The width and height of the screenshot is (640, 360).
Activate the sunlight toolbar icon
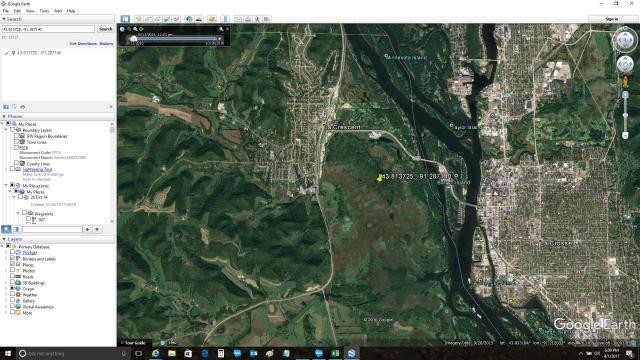coord(199,19)
